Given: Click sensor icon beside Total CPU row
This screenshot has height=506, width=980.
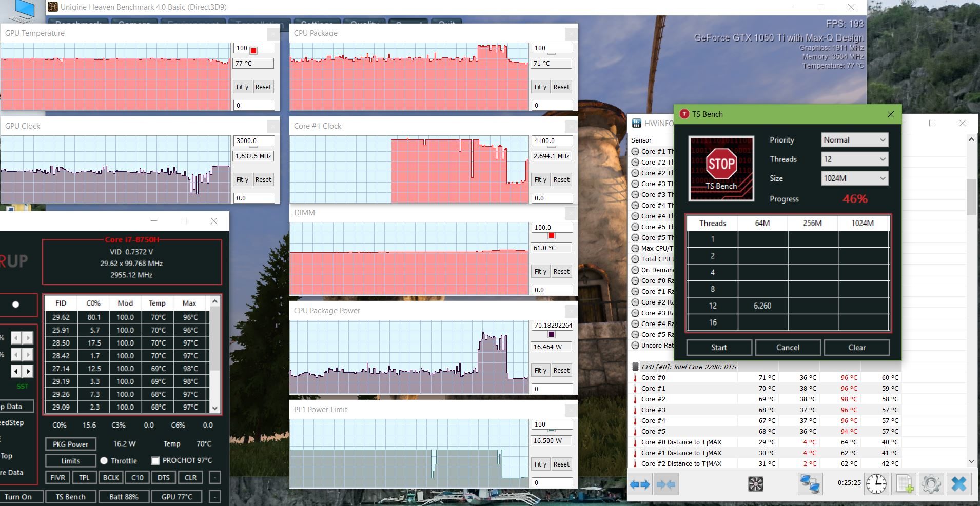Looking at the screenshot, I should coord(635,259).
